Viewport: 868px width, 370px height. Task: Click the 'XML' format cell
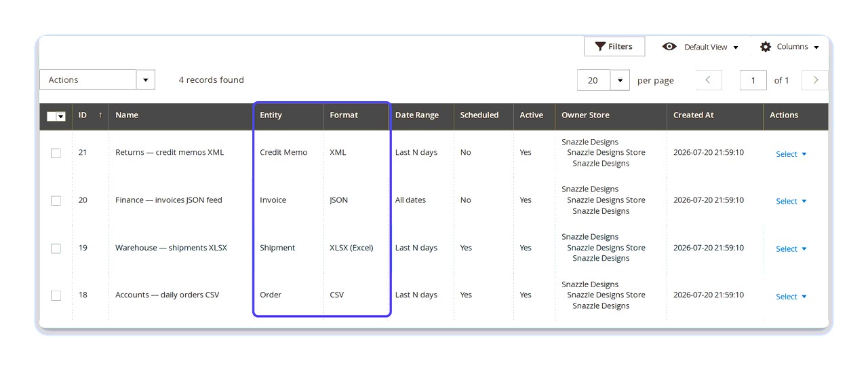[338, 153]
